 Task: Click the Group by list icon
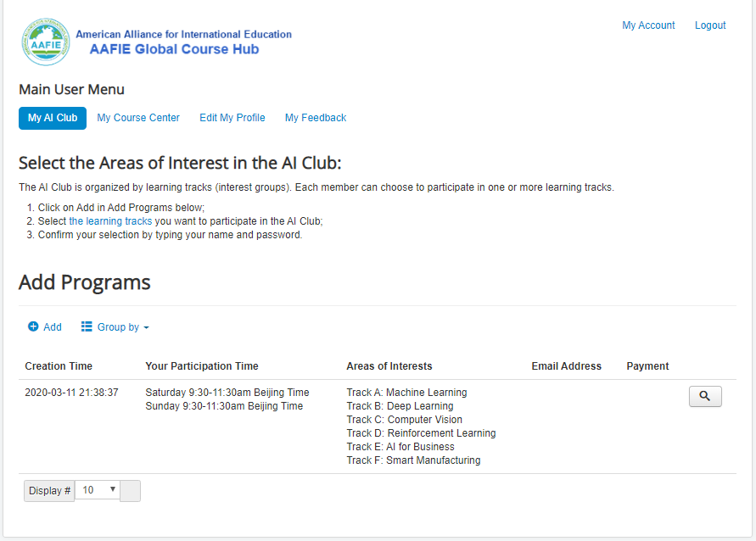pyautogui.click(x=87, y=326)
